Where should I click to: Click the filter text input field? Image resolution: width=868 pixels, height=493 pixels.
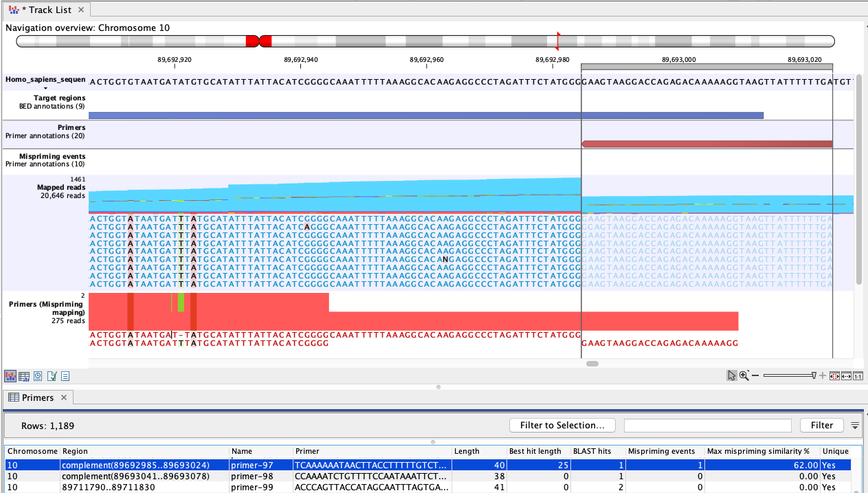[707, 426]
